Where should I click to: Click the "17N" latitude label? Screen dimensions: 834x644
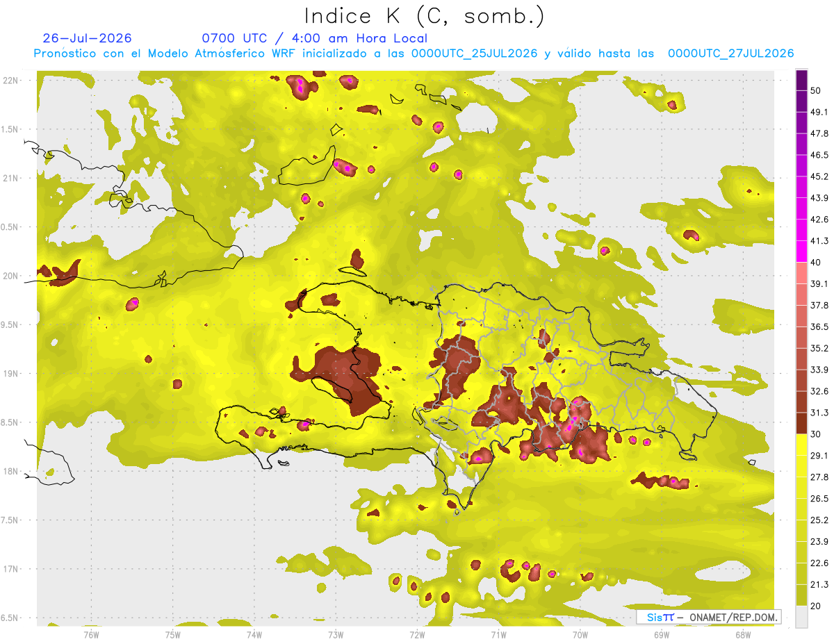coord(10,569)
